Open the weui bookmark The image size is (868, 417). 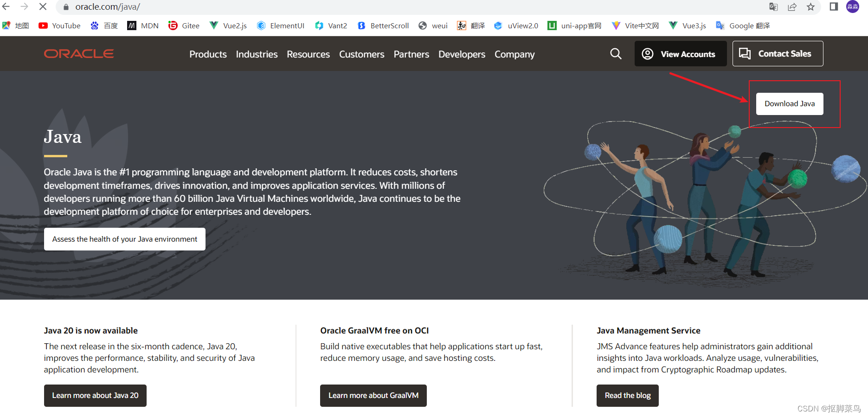click(433, 26)
